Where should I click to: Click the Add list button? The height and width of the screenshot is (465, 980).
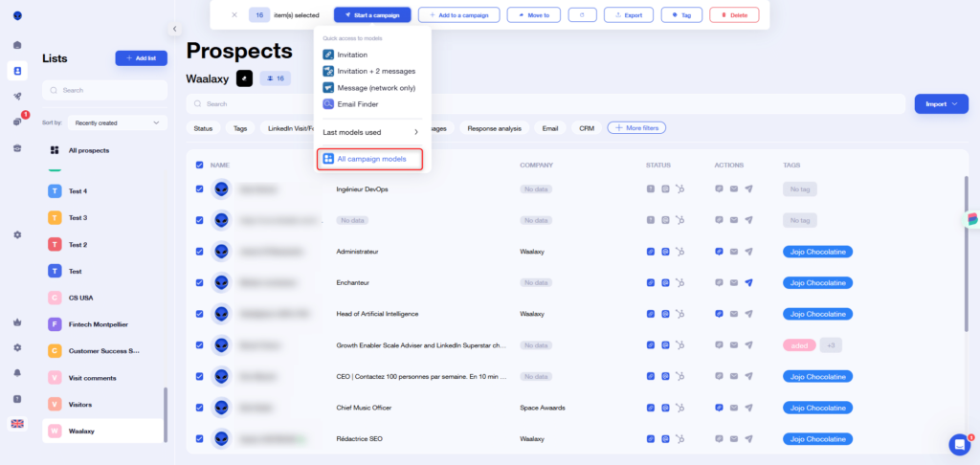(142, 58)
